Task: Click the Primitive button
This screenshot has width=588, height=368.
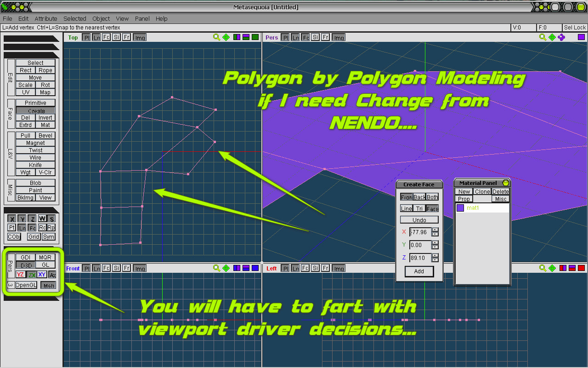Action: coord(35,103)
